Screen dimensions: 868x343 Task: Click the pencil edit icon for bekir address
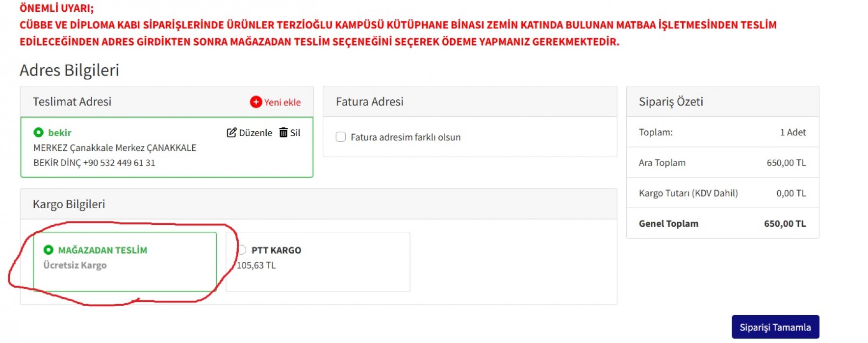[x=231, y=133]
